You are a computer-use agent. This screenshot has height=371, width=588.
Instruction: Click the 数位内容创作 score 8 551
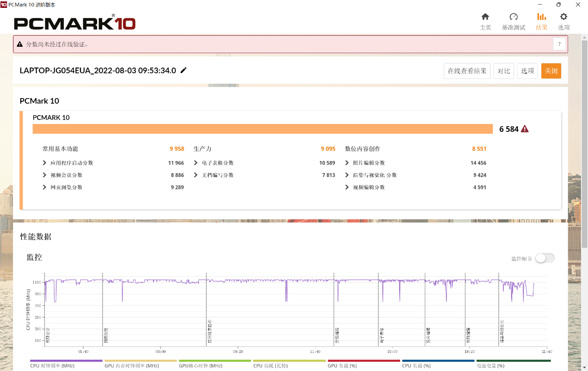479,149
